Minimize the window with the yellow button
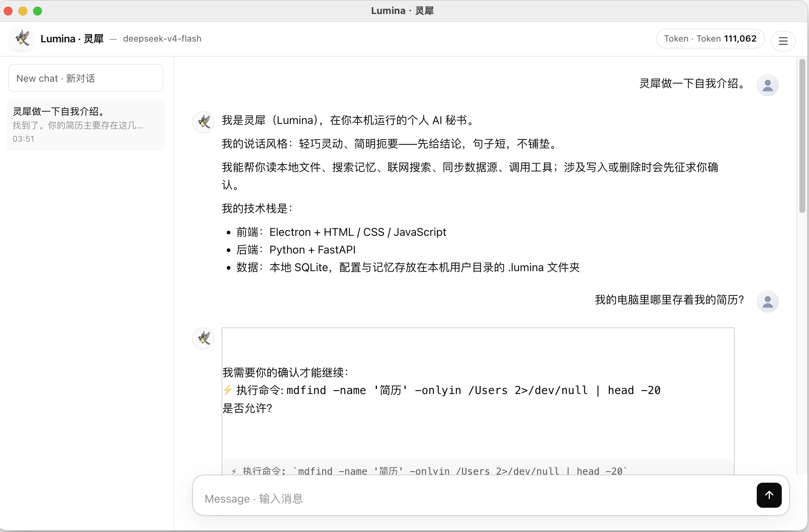The height and width of the screenshot is (532, 809). [x=23, y=11]
